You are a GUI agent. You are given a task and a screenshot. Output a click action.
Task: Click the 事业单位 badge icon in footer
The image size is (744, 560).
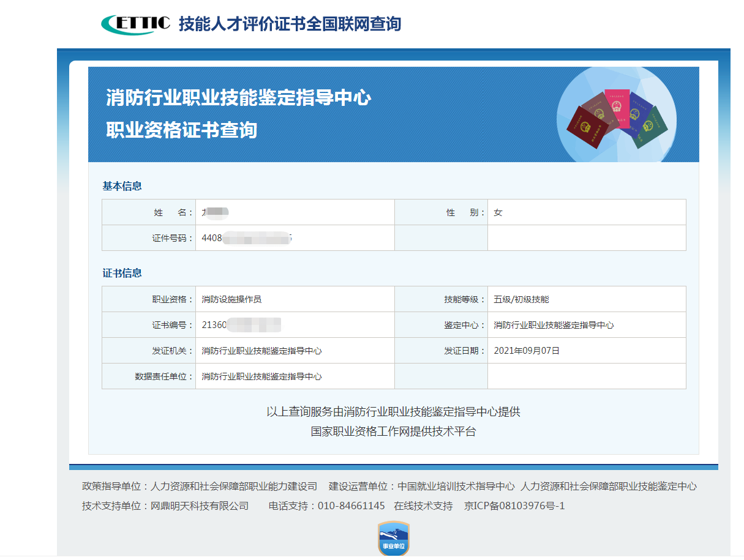(x=394, y=539)
